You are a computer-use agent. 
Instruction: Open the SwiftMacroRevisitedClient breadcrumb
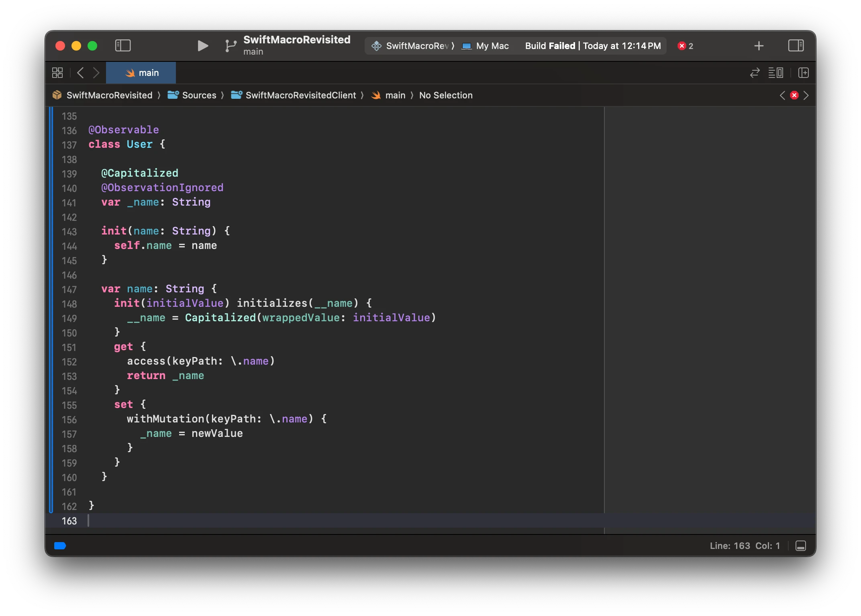(x=294, y=95)
